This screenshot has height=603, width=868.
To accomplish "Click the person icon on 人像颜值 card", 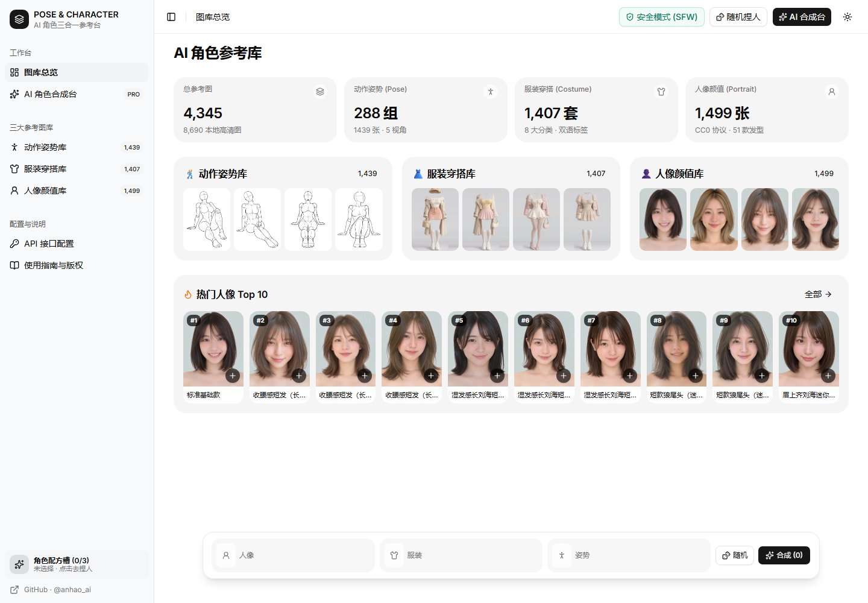I will (x=832, y=92).
